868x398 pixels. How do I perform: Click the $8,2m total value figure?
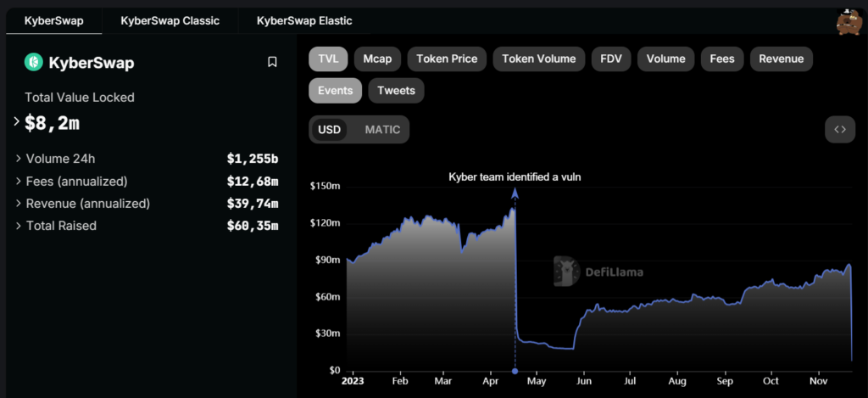point(52,123)
